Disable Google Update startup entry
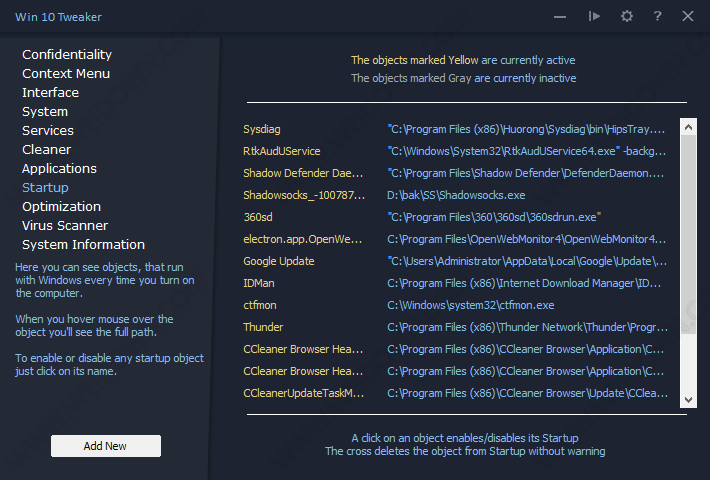Screen dimensions: 710x480 click(279, 261)
